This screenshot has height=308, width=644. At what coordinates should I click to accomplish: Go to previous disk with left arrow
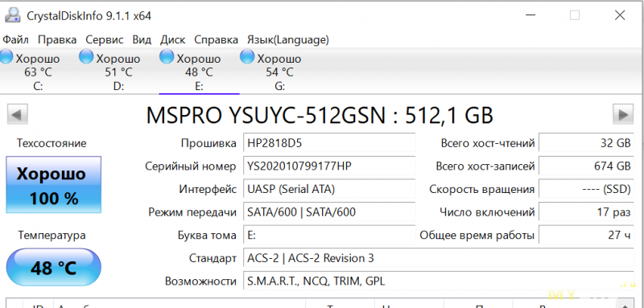pos(17,113)
